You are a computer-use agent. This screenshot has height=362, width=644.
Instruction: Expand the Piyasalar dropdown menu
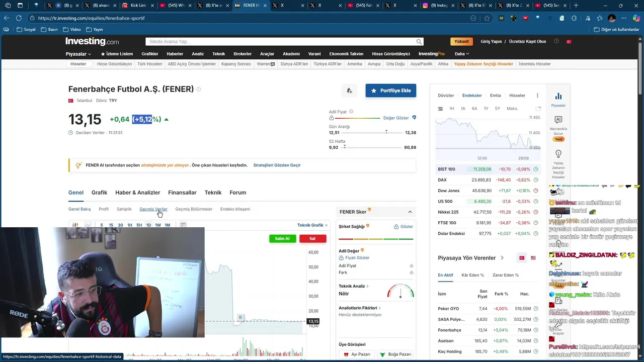(78, 54)
